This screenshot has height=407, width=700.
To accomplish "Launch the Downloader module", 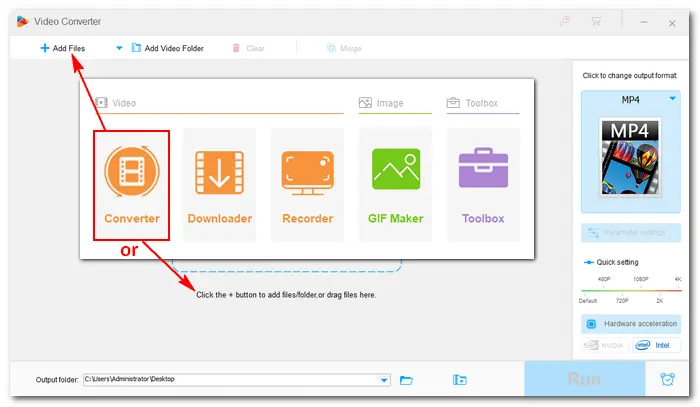I will pyautogui.click(x=220, y=185).
